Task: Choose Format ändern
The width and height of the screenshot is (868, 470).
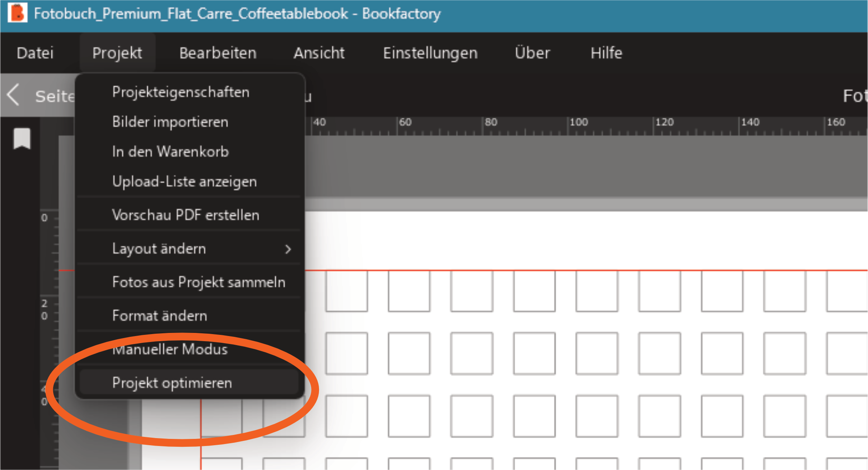Action: [189, 316]
